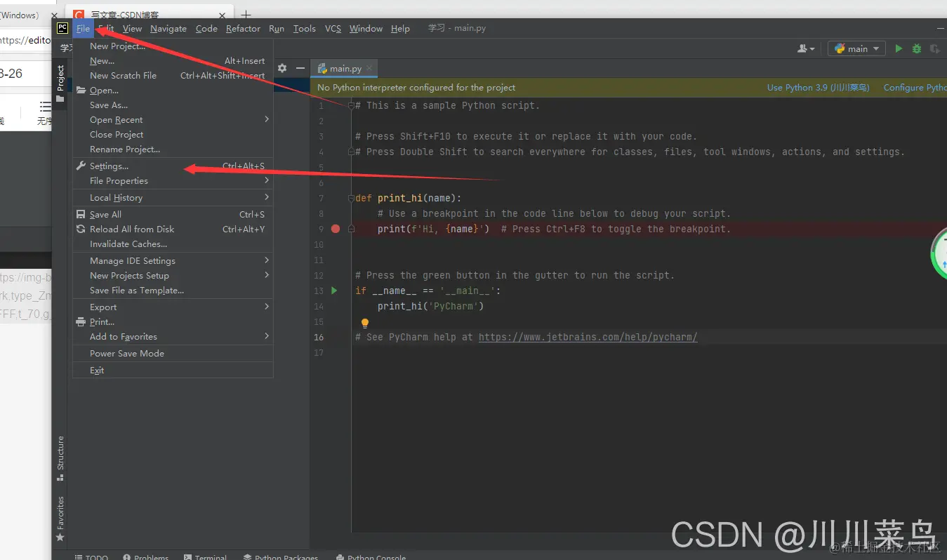Click the jetbrains.com/help/pycharm URL in code
The image size is (947, 560).
tap(588, 337)
